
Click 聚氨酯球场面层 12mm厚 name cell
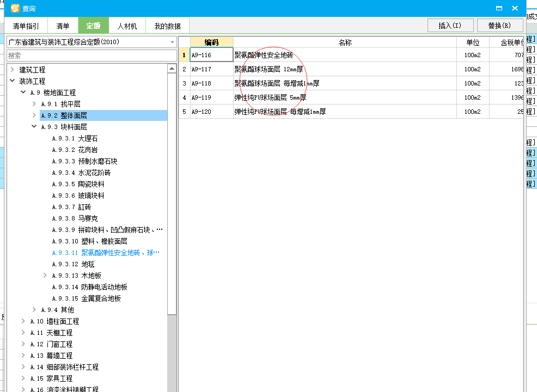(x=345, y=69)
